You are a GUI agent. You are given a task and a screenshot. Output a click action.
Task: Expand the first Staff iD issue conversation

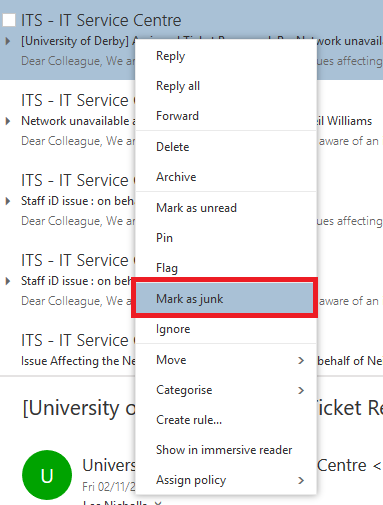pos(8,201)
